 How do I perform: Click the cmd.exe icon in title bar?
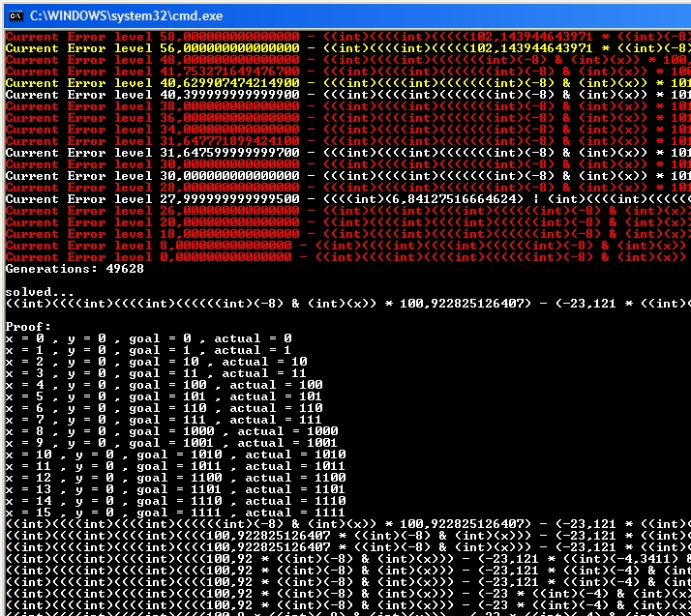[14, 15]
